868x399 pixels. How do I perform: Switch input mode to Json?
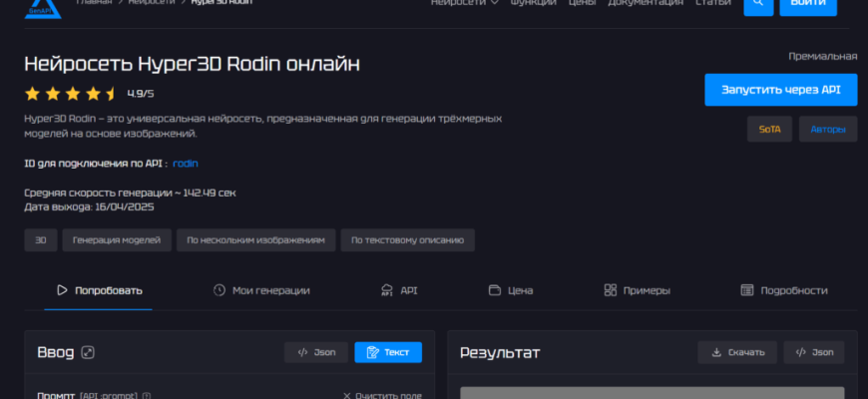click(316, 352)
